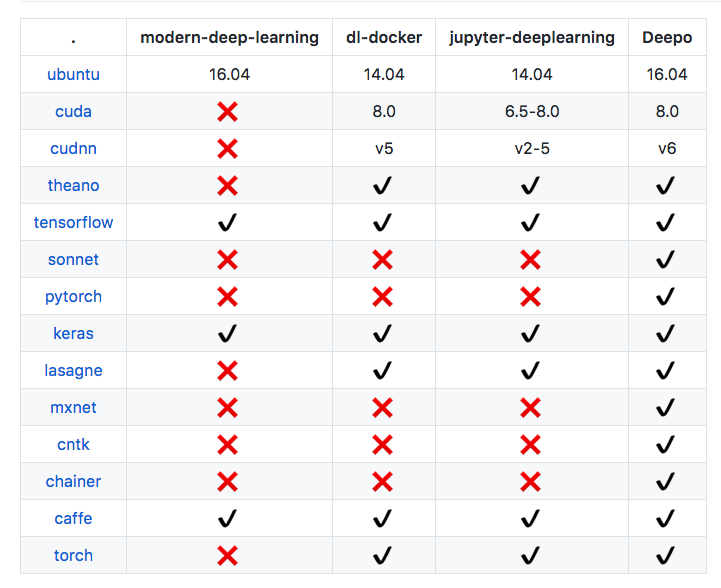The width and height of the screenshot is (721, 588).
Task: Click the cuda link
Action: pos(73,112)
